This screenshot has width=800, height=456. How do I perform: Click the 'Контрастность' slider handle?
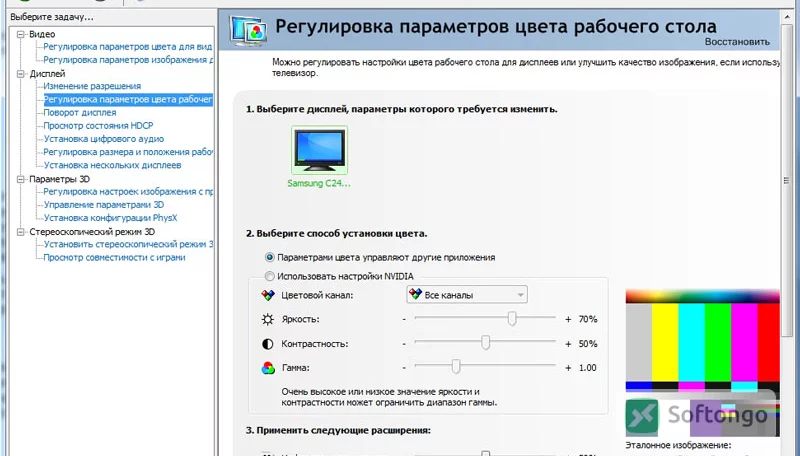point(485,343)
